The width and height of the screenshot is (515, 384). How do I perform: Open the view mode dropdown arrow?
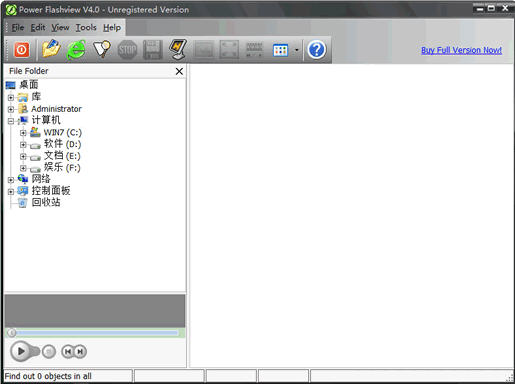pos(296,51)
